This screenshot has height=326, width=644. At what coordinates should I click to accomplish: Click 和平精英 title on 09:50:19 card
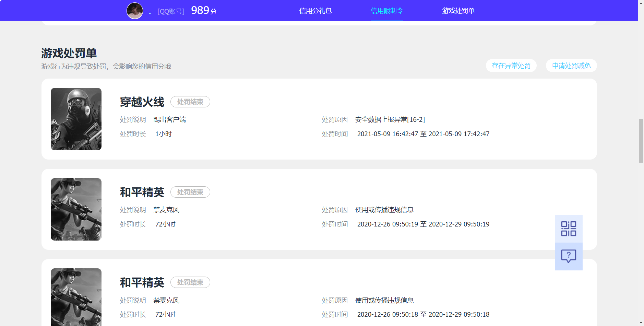pyautogui.click(x=142, y=192)
